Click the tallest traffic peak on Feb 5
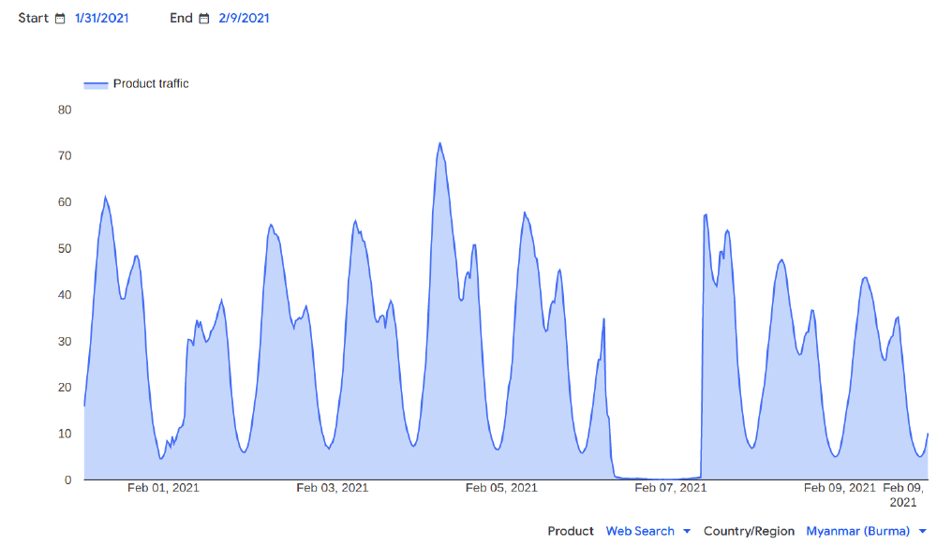Screen dimensions: 937x560 439,143
